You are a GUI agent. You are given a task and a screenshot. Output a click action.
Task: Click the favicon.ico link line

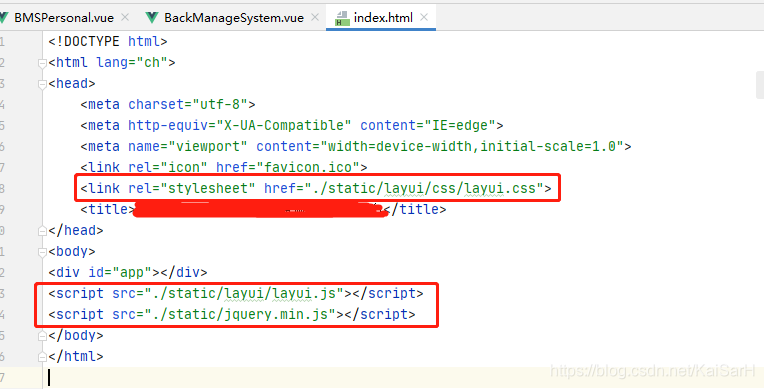pos(224,167)
